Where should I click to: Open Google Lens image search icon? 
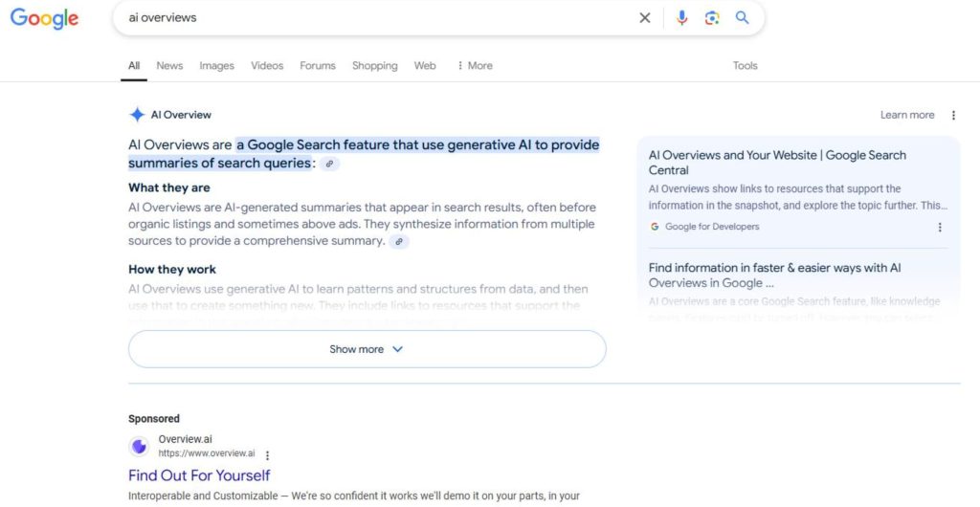pos(712,18)
